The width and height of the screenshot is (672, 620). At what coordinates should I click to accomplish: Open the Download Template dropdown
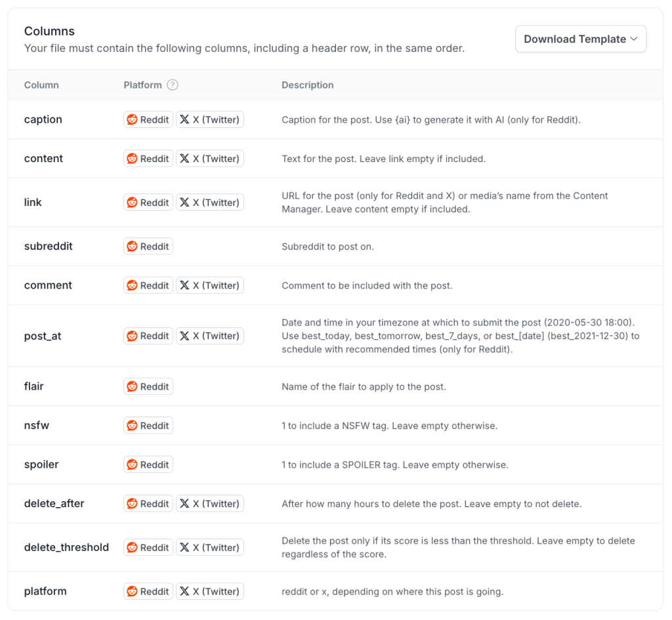click(x=580, y=39)
